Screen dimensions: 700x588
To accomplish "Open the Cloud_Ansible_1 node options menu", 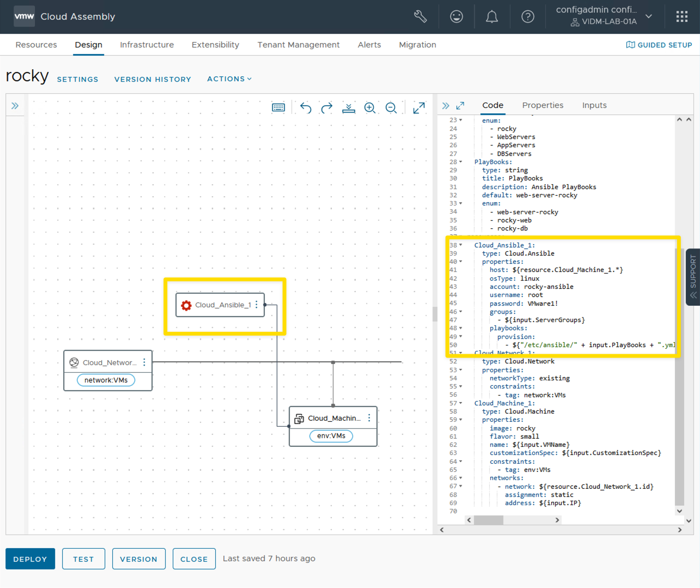I will 257,305.
